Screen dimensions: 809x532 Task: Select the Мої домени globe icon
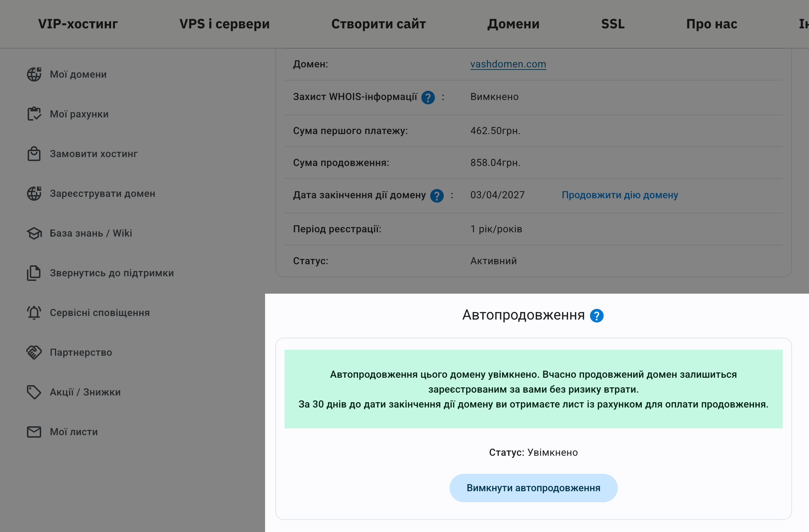[34, 74]
